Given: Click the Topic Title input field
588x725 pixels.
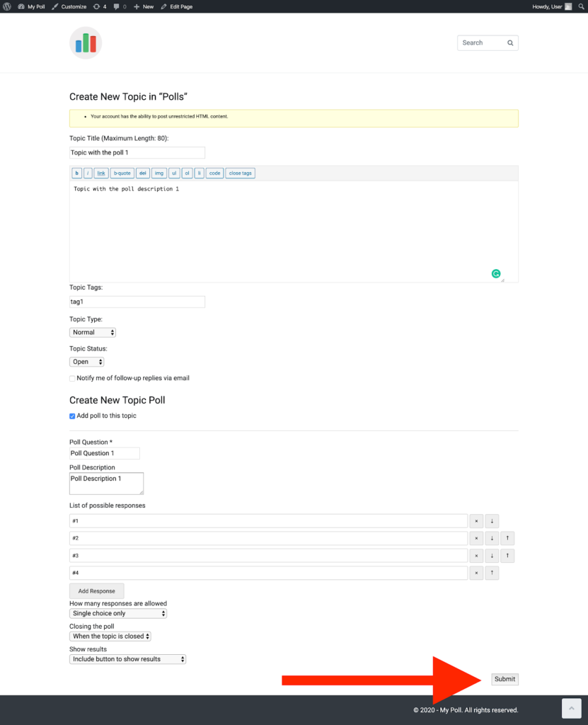Looking at the screenshot, I should pos(137,152).
